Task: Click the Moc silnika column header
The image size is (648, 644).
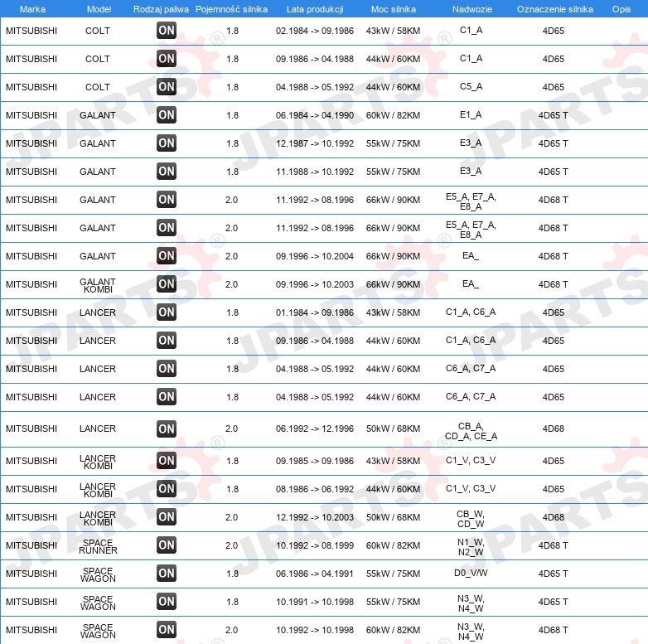Action: (394, 9)
